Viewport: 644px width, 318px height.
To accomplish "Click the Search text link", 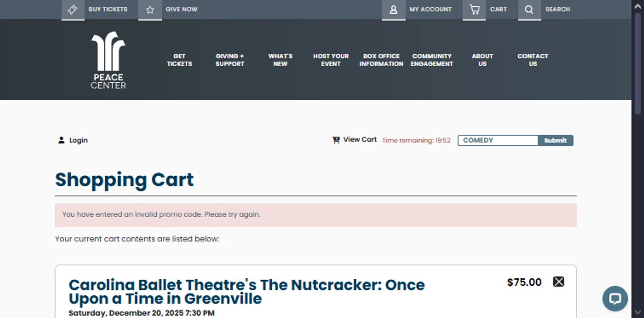I will 558,9.
